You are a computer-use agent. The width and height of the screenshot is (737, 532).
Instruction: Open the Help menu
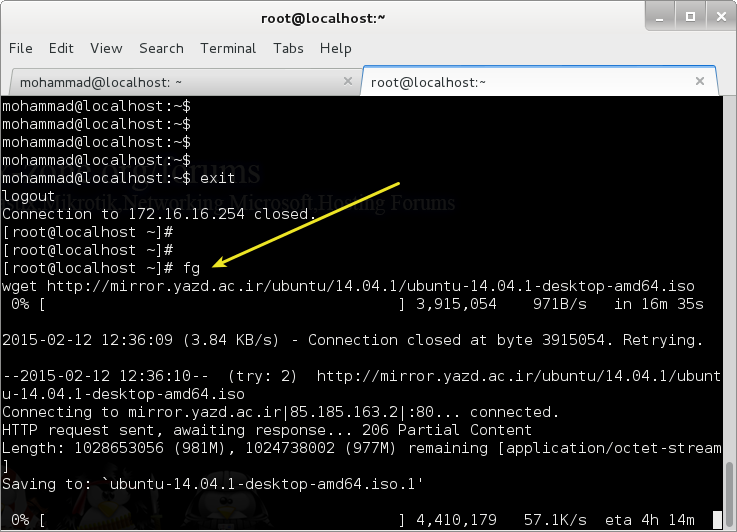[x=335, y=48]
